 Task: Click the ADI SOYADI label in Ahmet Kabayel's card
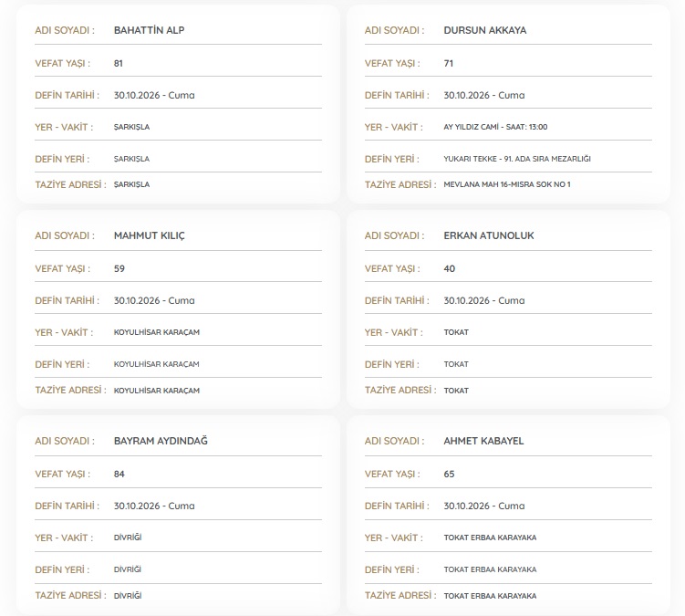coord(394,441)
